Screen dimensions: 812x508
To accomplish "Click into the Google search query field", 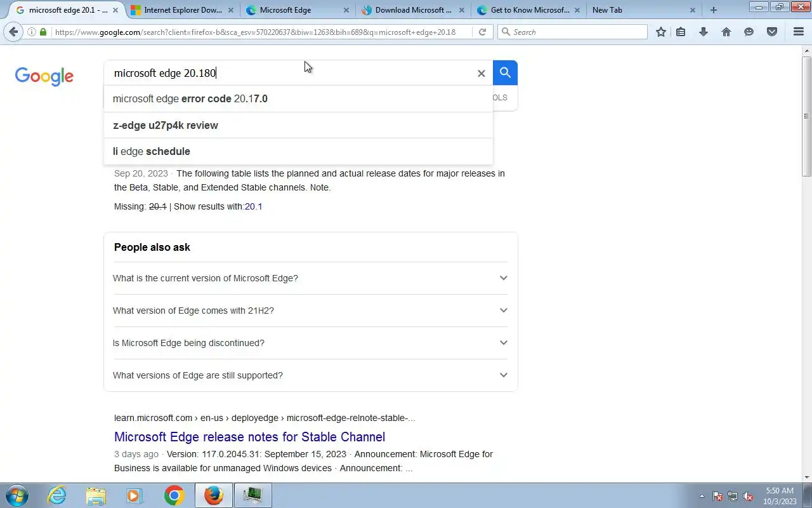I will point(292,73).
